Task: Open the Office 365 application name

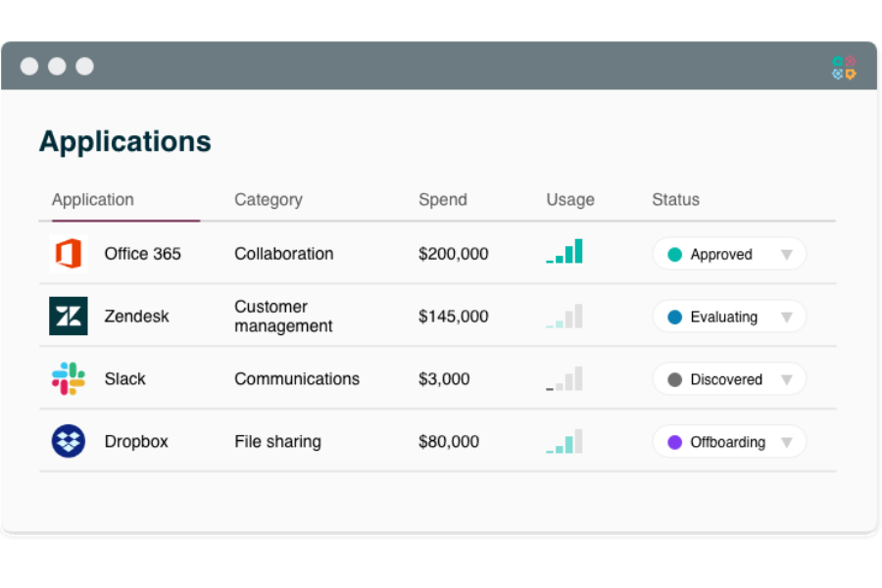Action: click(143, 254)
